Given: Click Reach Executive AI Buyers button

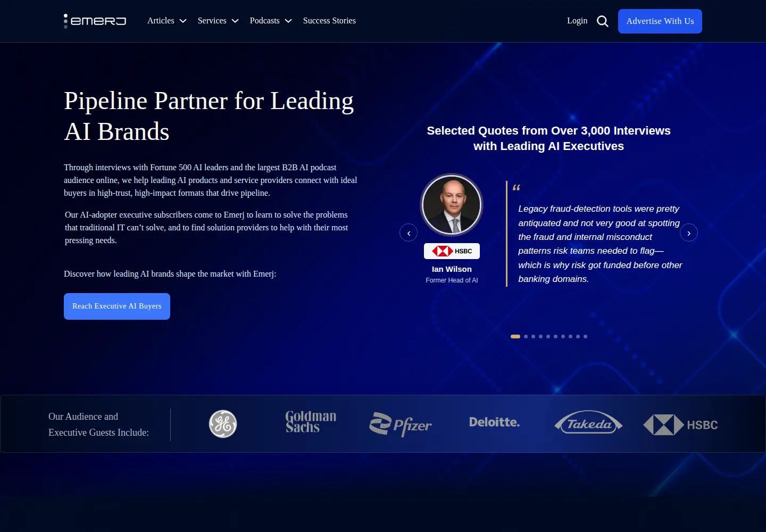Looking at the screenshot, I should 117,306.
